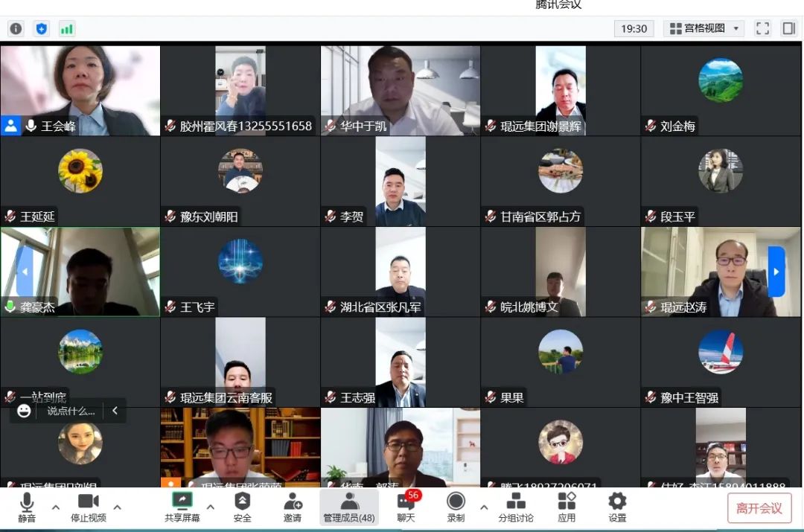Viewport: 804px width, 532px height.
Task: Expand recording options next to 录制
Action: click(x=484, y=507)
